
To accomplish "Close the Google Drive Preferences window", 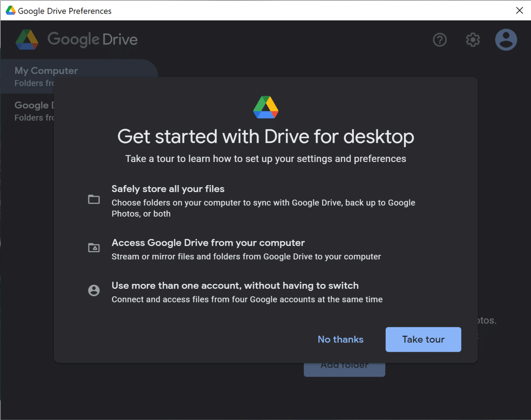I will click(519, 10).
